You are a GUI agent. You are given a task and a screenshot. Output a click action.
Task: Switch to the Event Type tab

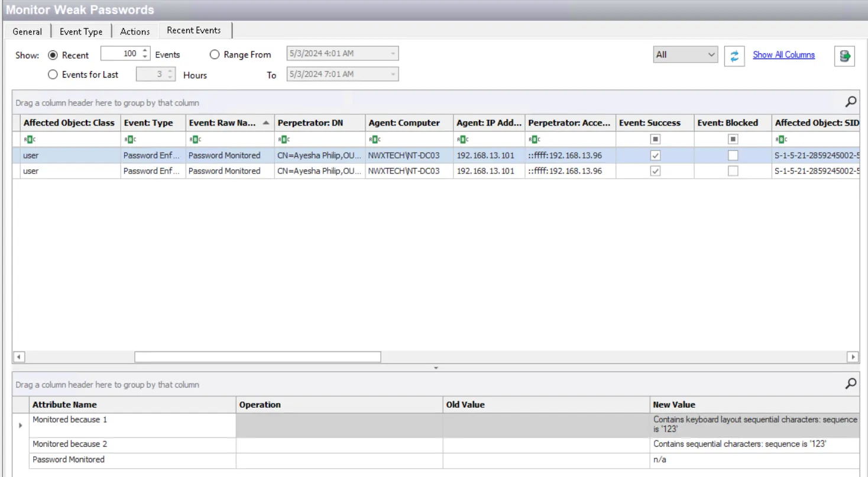(81, 31)
